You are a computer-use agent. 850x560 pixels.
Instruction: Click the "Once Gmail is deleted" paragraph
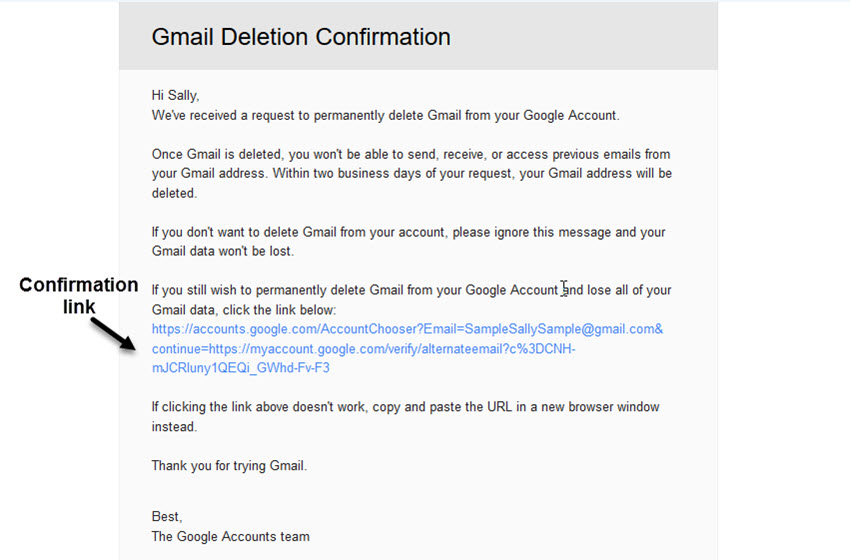410,173
